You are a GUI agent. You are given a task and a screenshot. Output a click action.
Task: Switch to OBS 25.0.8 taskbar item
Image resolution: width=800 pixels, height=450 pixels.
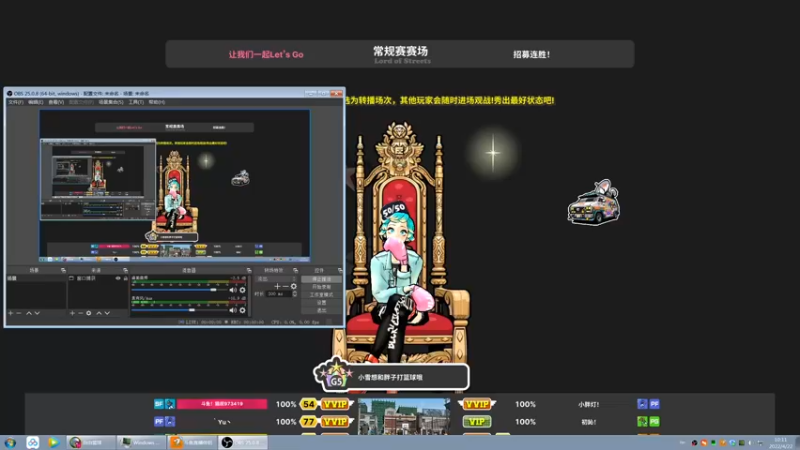coord(243,442)
